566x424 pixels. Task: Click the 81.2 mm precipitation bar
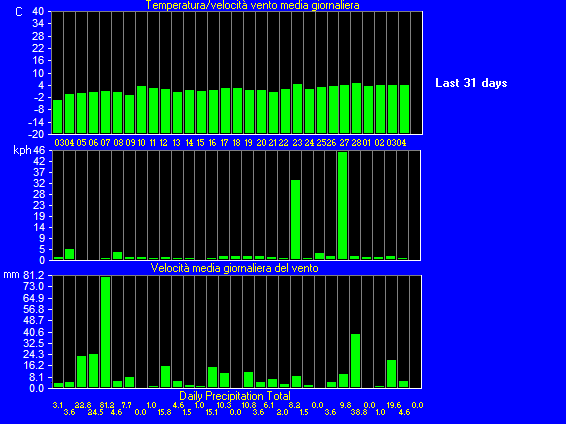(x=105, y=332)
